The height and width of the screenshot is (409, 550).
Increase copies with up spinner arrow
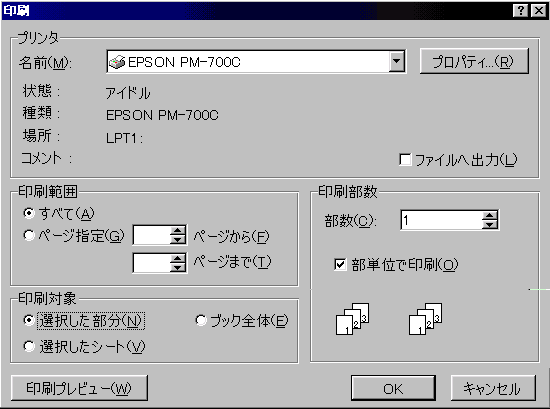click(x=490, y=216)
